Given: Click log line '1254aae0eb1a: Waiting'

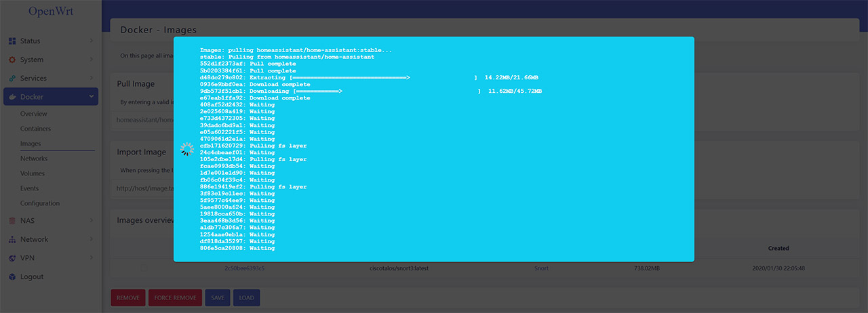Looking at the screenshot, I should (x=237, y=234).
